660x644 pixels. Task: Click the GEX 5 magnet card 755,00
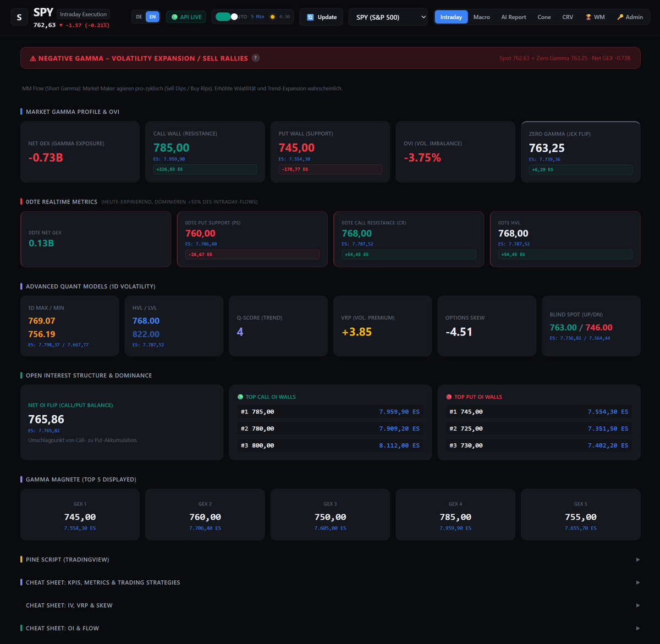pyautogui.click(x=581, y=515)
